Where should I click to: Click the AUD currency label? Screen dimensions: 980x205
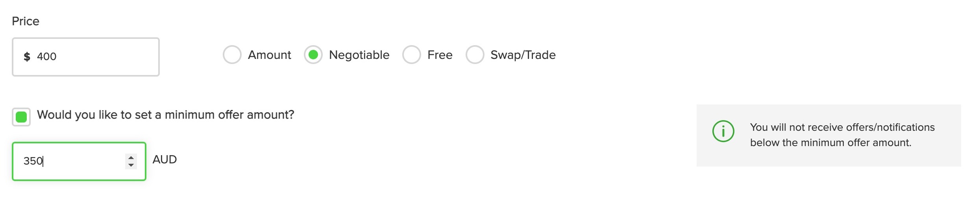click(165, 159)
